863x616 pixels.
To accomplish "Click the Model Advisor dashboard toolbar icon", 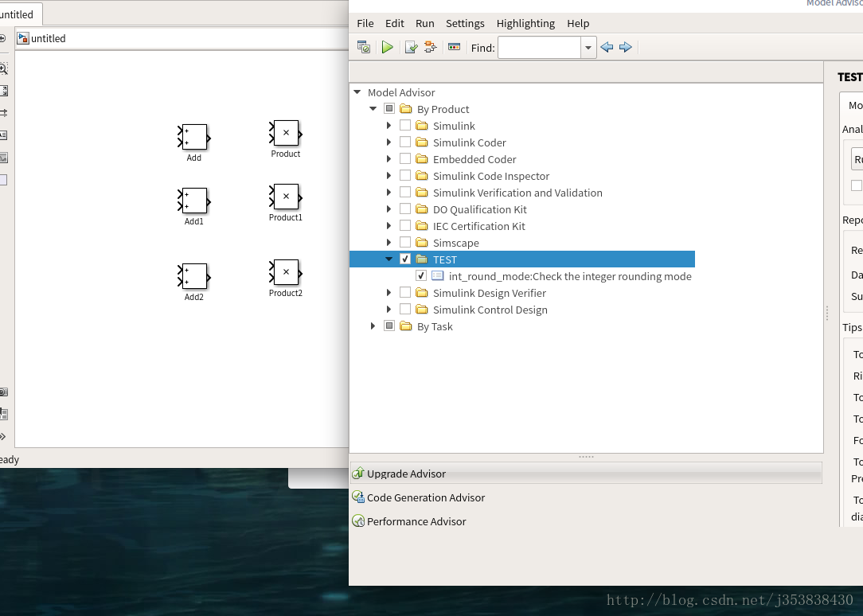I will [364, 48].
